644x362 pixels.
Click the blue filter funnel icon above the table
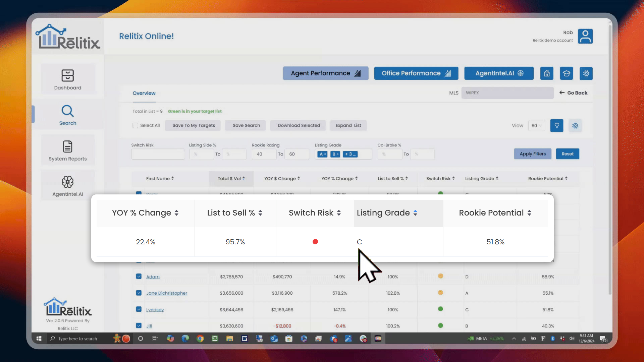557,125
